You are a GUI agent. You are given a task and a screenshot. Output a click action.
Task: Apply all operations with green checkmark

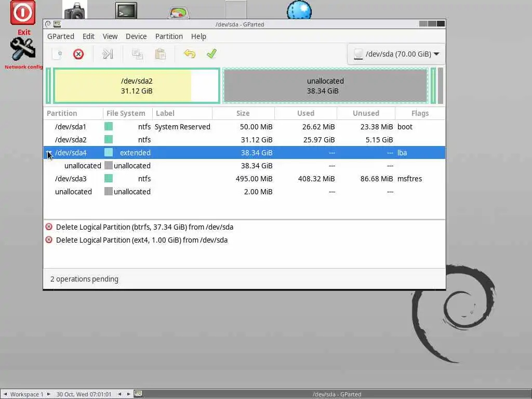pyautogui.click(x=211, y=54)
